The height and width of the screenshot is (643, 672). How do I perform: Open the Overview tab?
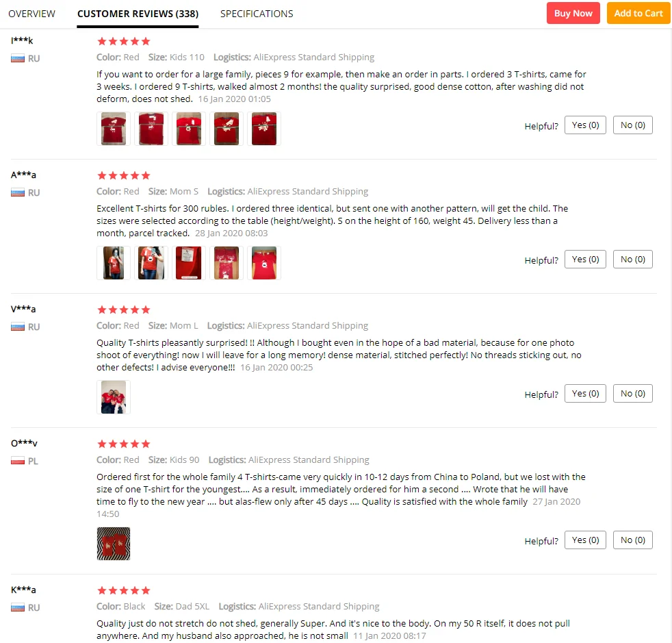(x=31, y=14)
